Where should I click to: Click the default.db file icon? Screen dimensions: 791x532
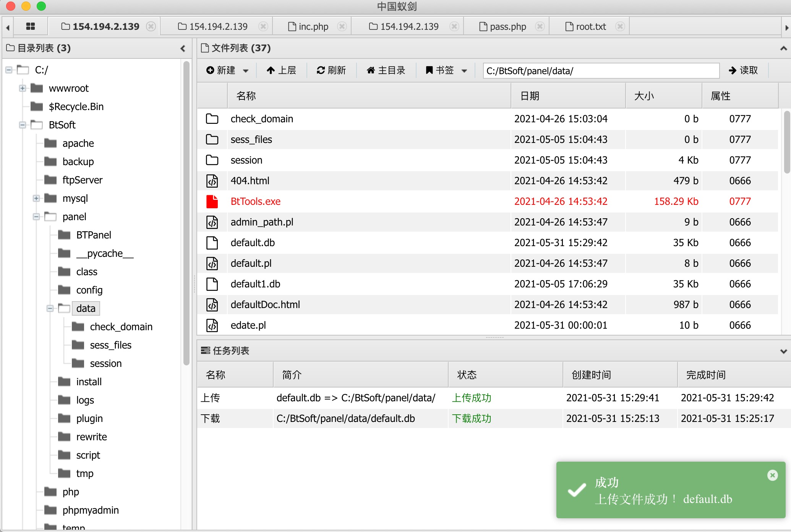[x=212, y=243]
